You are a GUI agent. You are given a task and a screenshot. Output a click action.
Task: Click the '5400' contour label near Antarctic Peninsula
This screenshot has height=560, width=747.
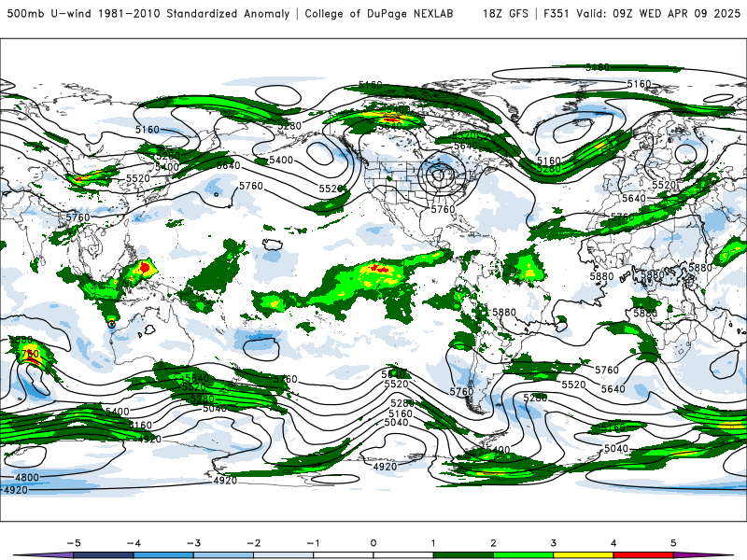[x=499, y=450]
